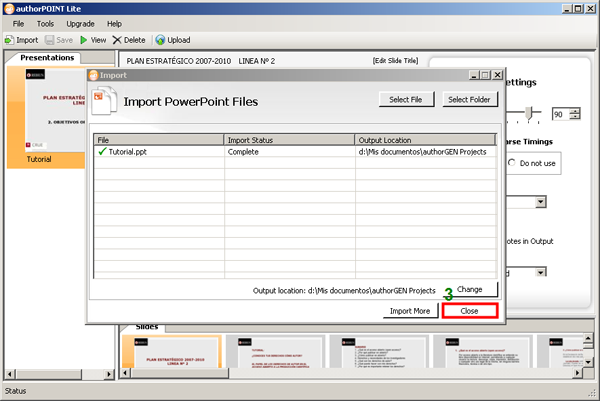Viewport: 600px width, 401px height.
Task: Click the Import More button
Action: point(410,311)
